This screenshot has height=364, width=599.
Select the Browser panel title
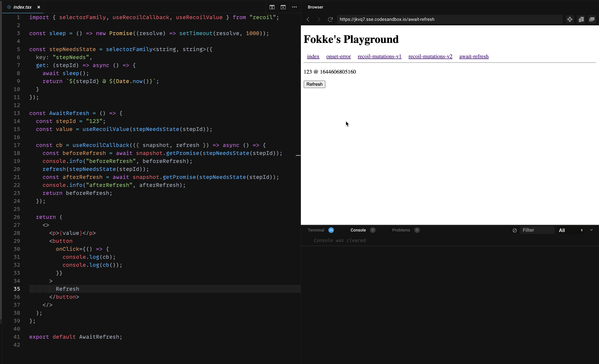[x=315, y=7]
